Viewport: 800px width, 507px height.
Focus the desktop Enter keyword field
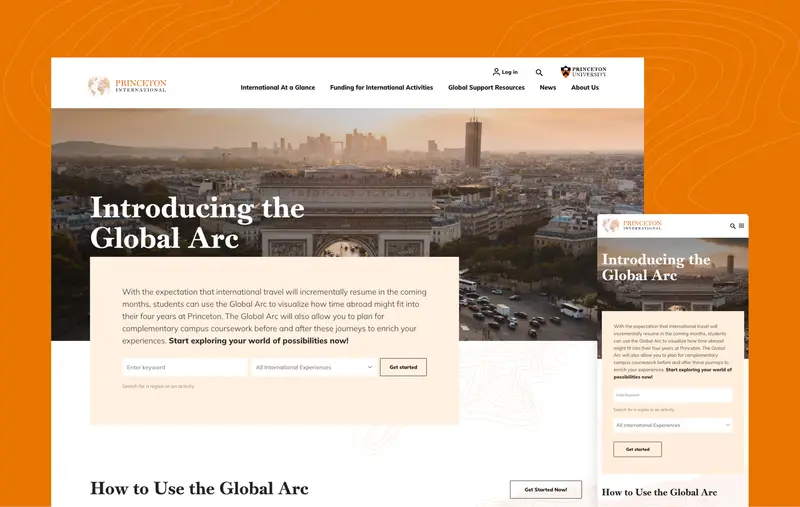coord(185,367)
